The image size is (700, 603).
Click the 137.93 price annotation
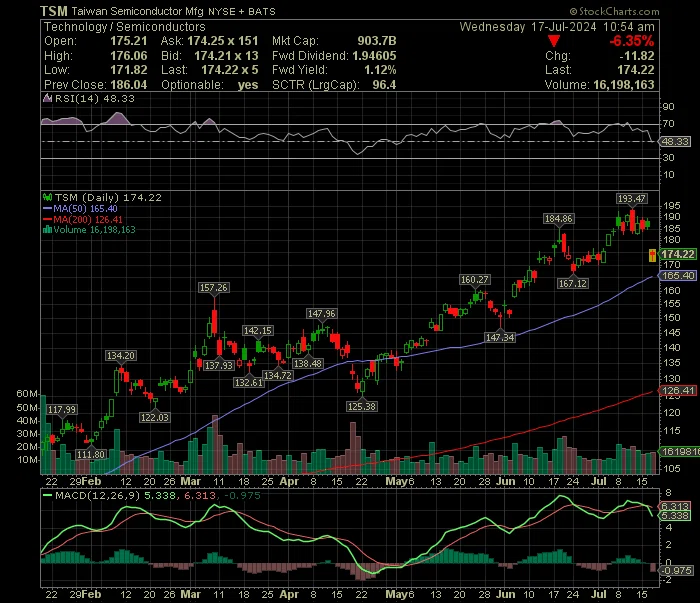(x=219, y=366)
